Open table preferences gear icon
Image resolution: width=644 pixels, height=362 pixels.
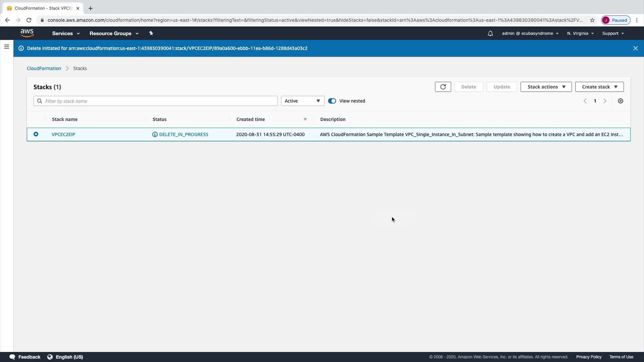click(621, 101)
